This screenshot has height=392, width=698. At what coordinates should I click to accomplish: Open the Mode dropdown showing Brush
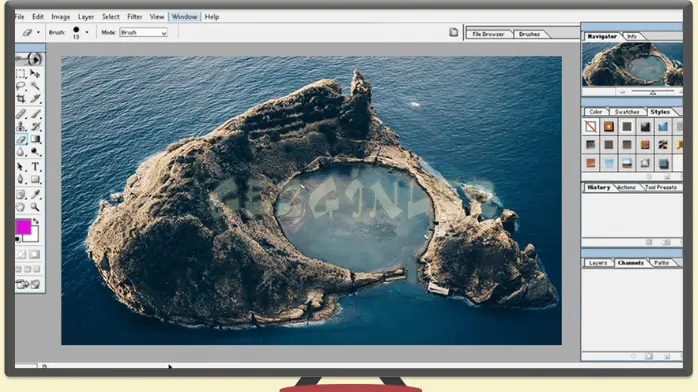click(x=143, y=32)
